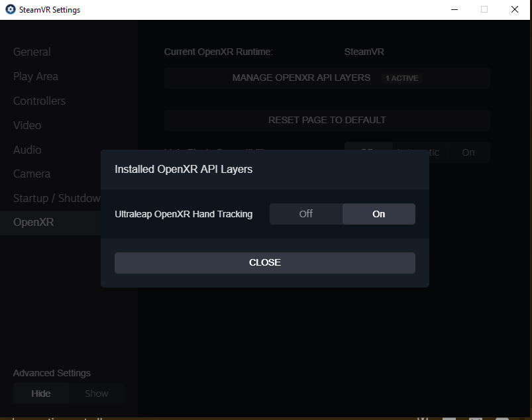Minimize the SteamVR Settings window

click(x=454, y=9)
